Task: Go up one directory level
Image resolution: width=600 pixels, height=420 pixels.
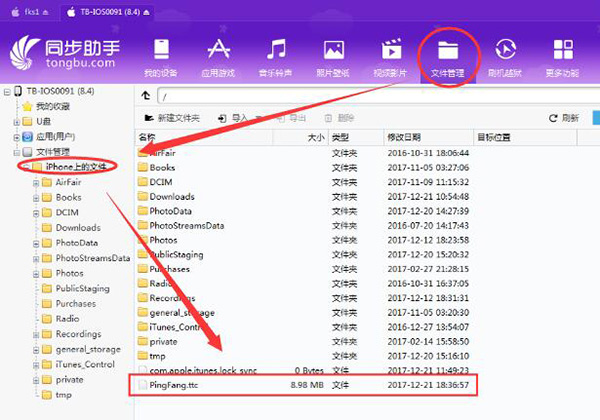Action: coord(145,95)
